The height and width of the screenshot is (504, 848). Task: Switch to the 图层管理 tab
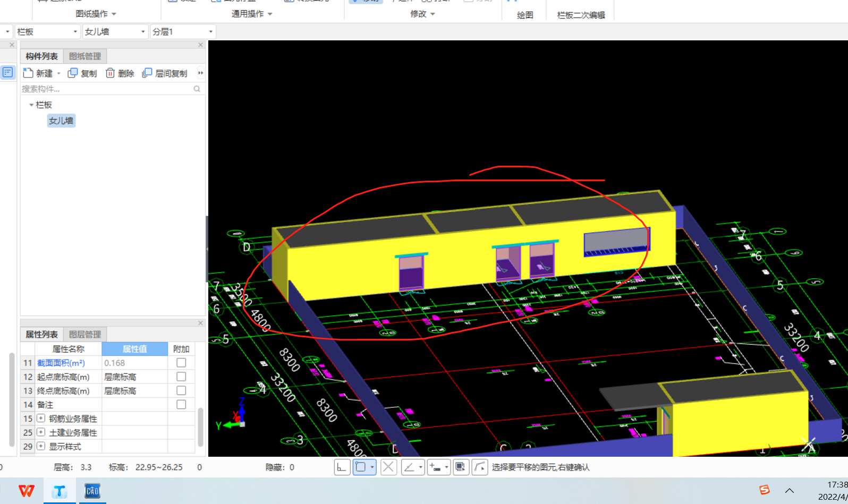pos(85,335)
